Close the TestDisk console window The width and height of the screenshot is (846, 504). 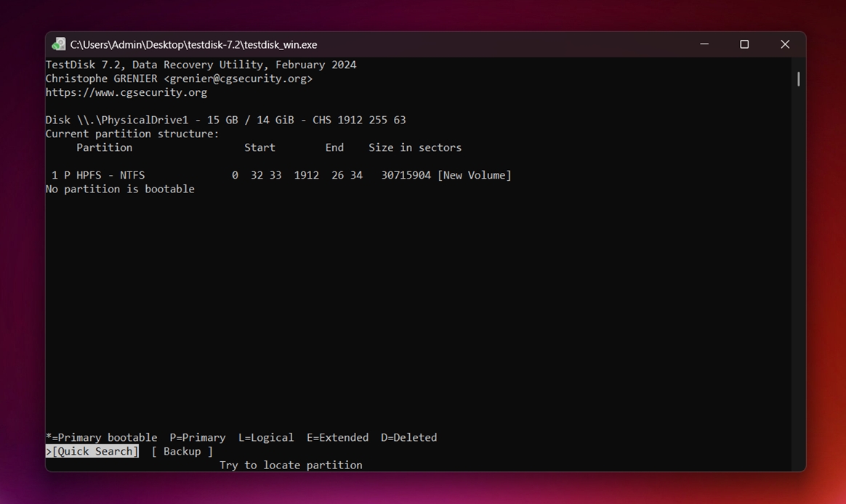coord(785,44)
